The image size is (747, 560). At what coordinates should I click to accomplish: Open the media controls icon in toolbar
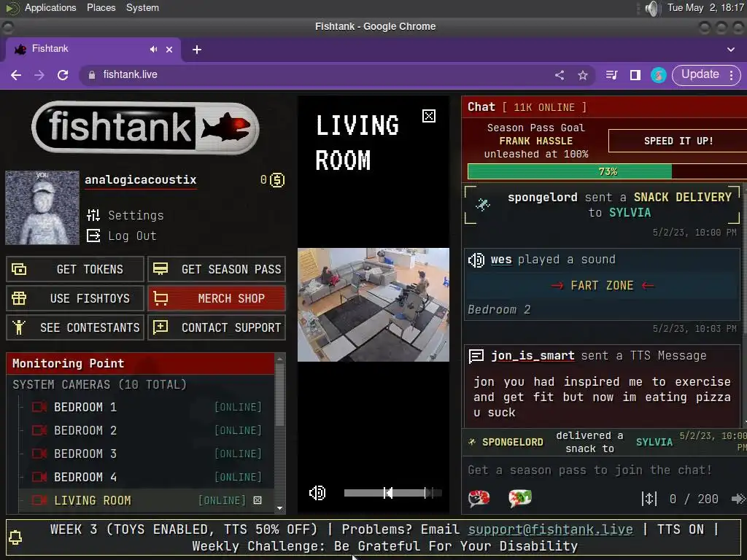[612, 75]
